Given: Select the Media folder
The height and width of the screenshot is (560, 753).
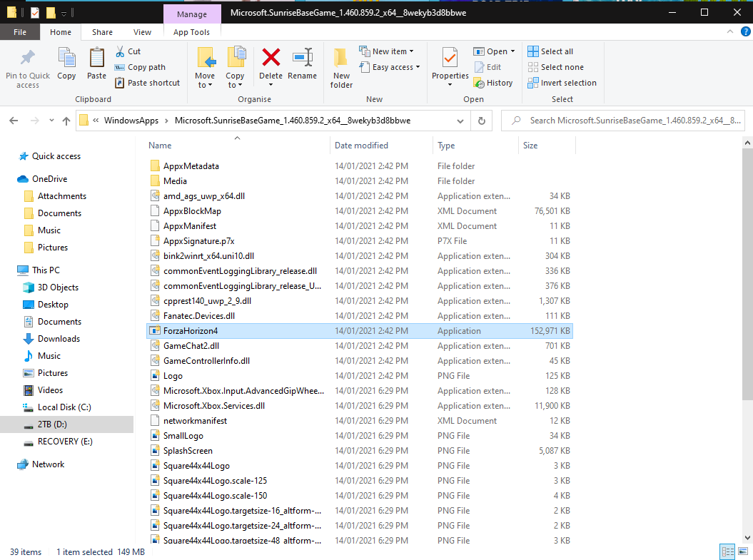Looking at the screenshot, I should click(359, 181).
